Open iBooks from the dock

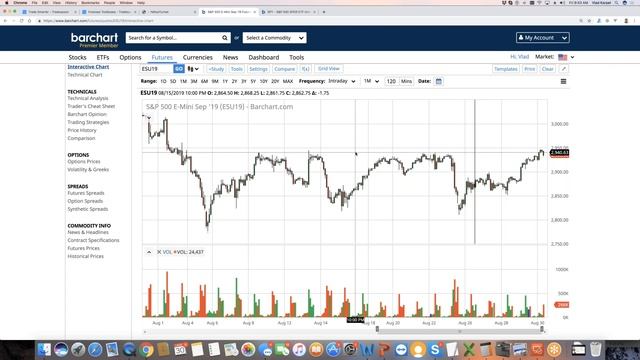[316, 350]
